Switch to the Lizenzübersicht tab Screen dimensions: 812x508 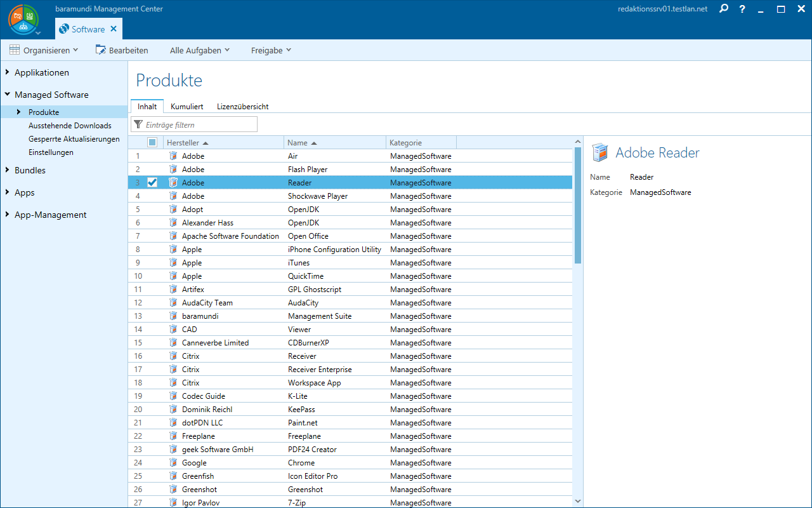[x=242, y=107]
